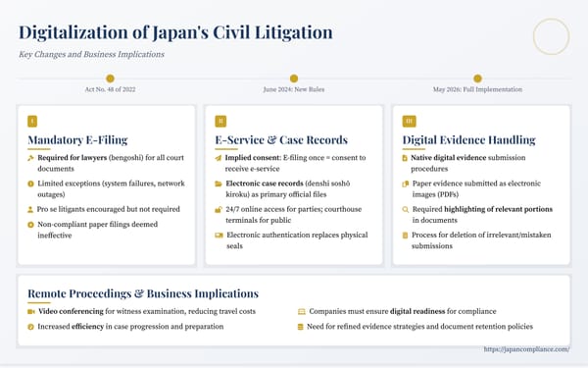Click the 'E-Service & Case Records' heading
The height and width of the screenshot is (368, 588).
pos(281,140)
